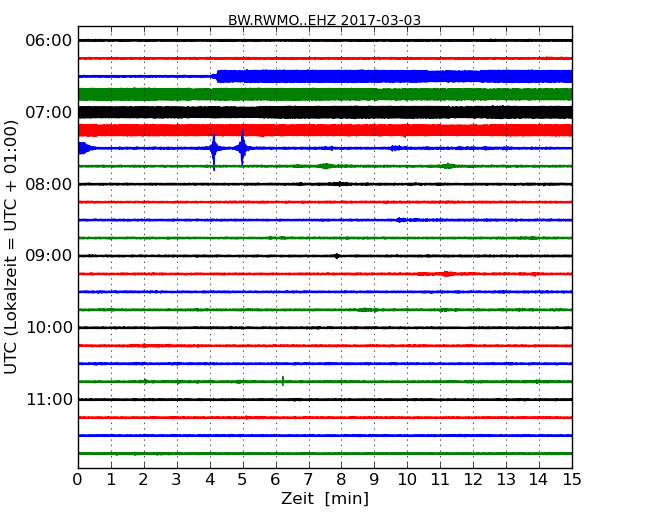The height and width of the screenshot is (520, 650).
Task: Click x-axis tick label 14
Action: pos(539,480)
